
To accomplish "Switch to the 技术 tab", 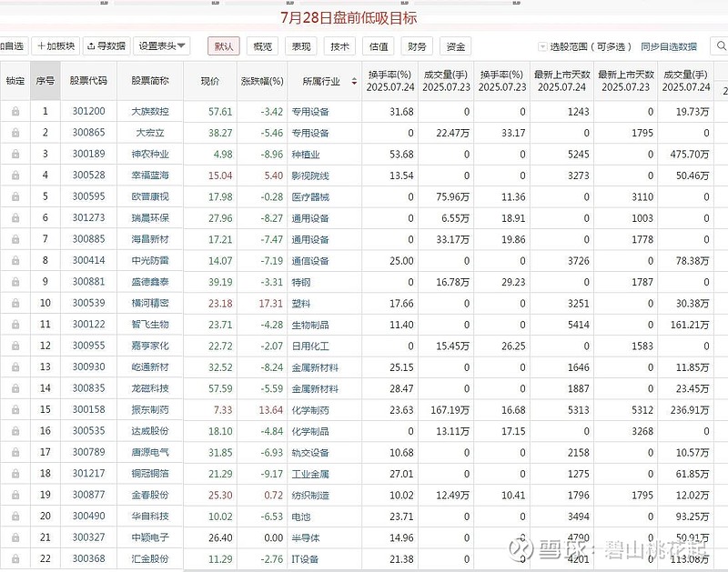I will tap(339, 46).
